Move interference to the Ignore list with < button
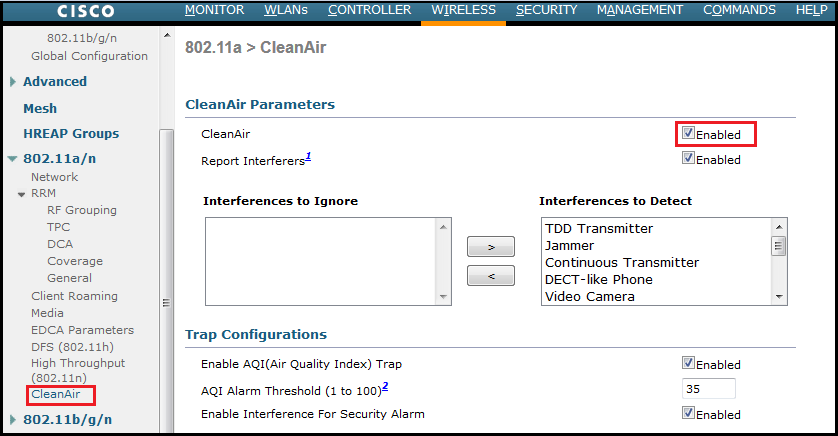 click(x=491, y=276)
